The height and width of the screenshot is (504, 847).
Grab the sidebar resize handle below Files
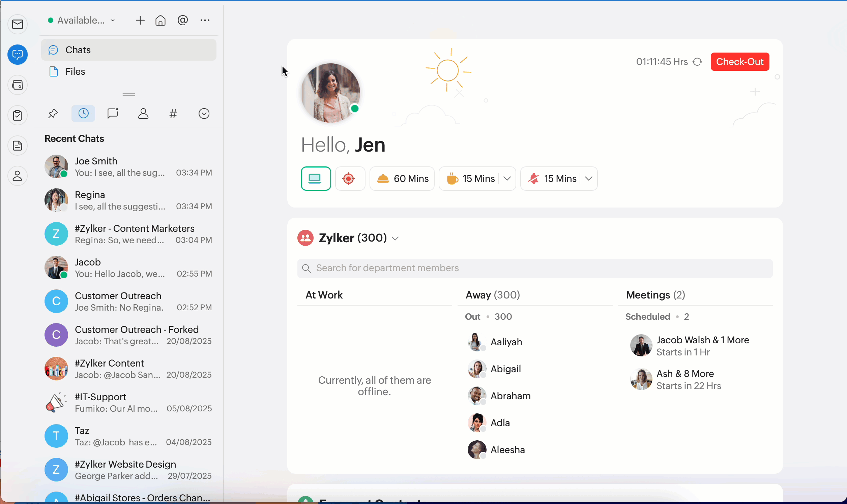[x=128, y=94]
